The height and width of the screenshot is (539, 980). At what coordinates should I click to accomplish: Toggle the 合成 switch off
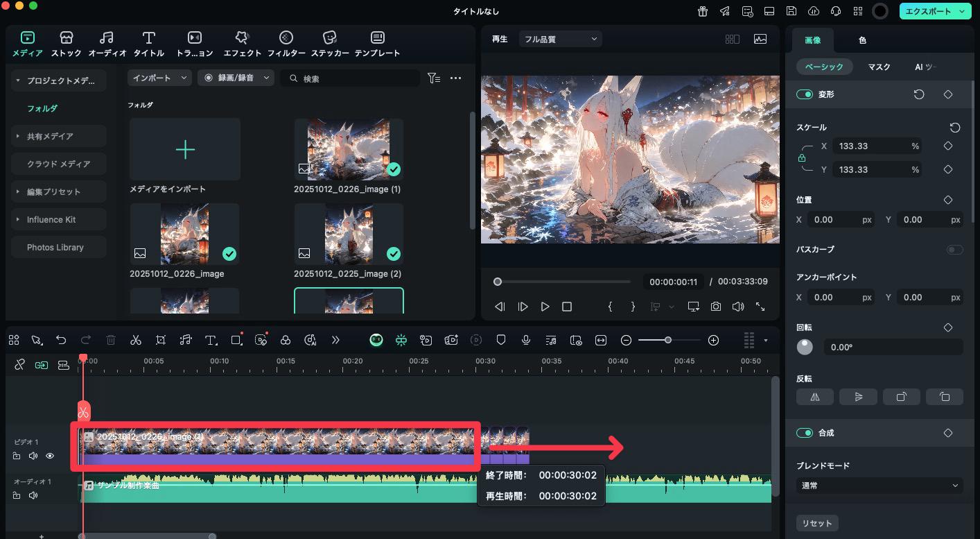805,432
